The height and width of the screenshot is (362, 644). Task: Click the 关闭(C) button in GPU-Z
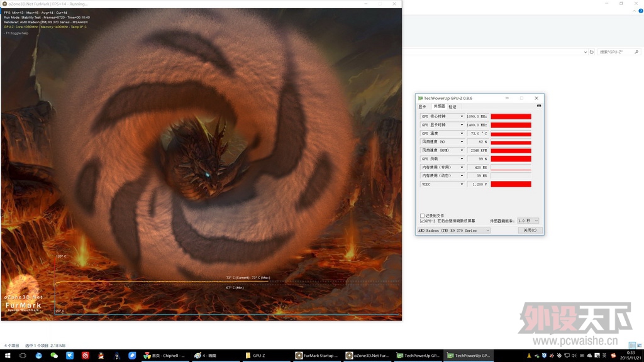[x=530, y=230]
